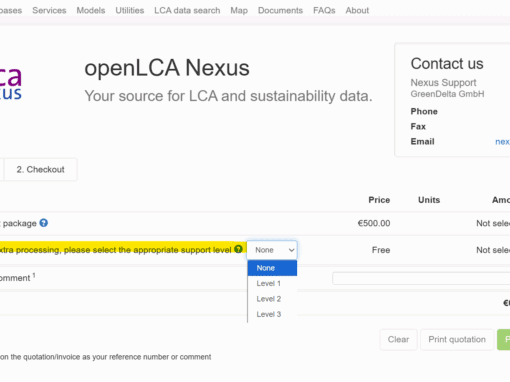The width and height of the screenshot is (510, 382).
Task: Click the Print quotation button
Action: [x=457, y=339]
